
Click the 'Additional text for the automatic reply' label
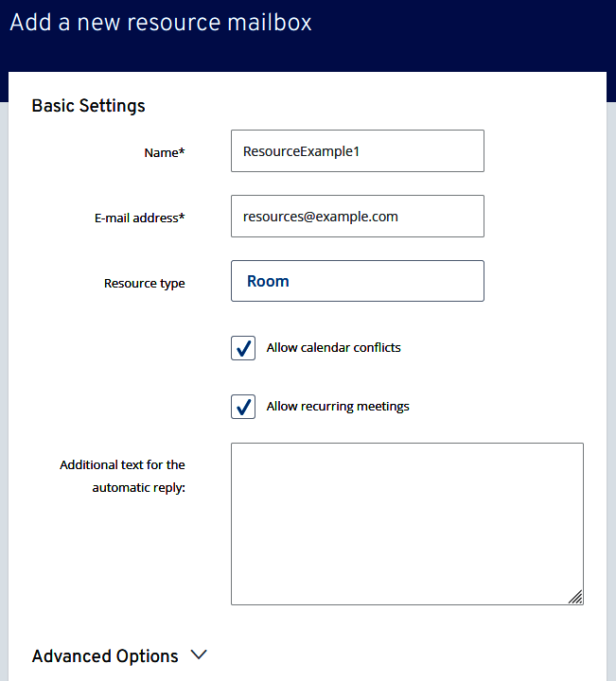point(123,476)
